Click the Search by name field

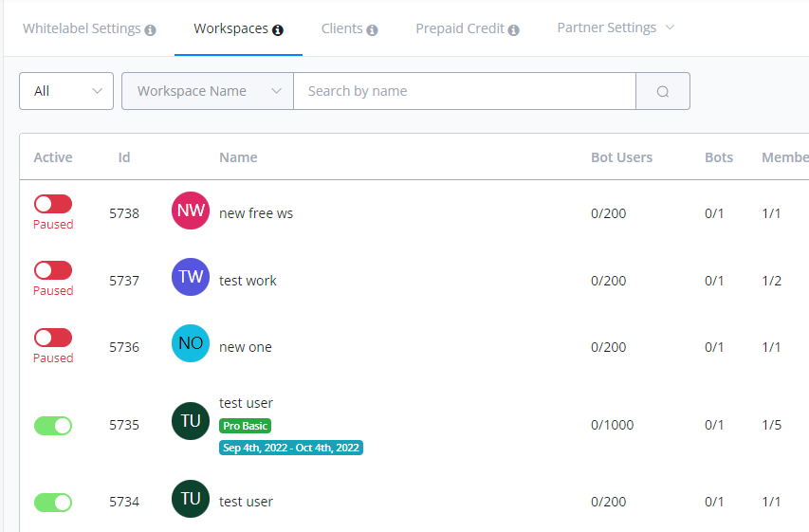tap(464, 91)
